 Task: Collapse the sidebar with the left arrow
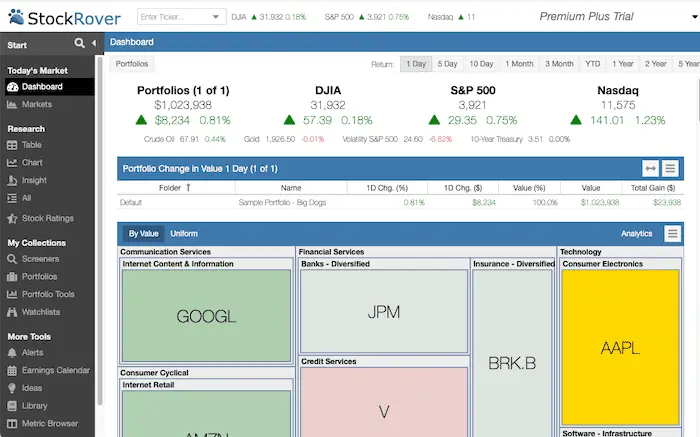click(94, 43)
